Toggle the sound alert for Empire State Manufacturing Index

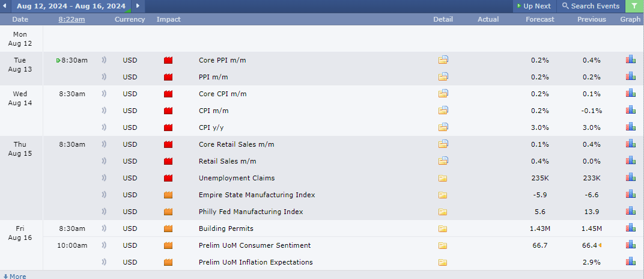tap(104, 195)
